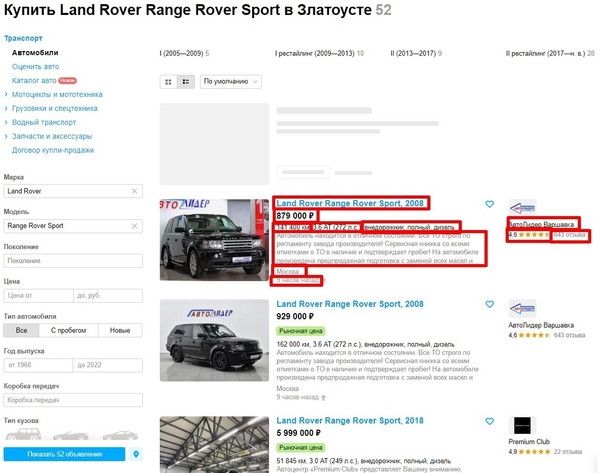Open Land Rover Range Rover Sport, 2018 listing

point(350,421)
